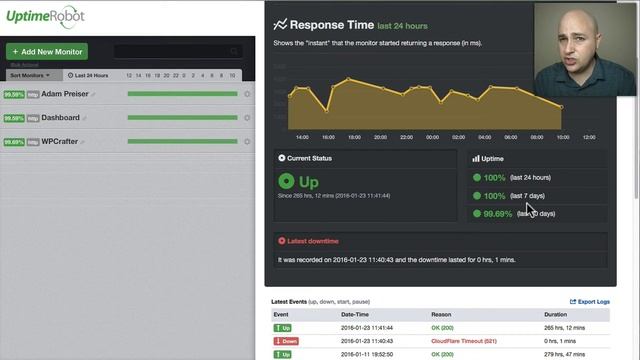Click WPCrafter green uptime bar
Screen dimensions: 640x360
point(182,141)
